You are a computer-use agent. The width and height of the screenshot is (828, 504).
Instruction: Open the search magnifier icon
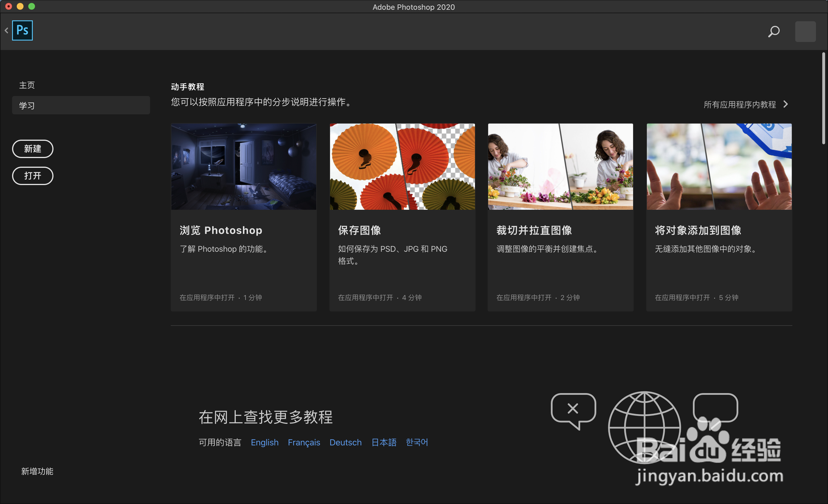774,32
